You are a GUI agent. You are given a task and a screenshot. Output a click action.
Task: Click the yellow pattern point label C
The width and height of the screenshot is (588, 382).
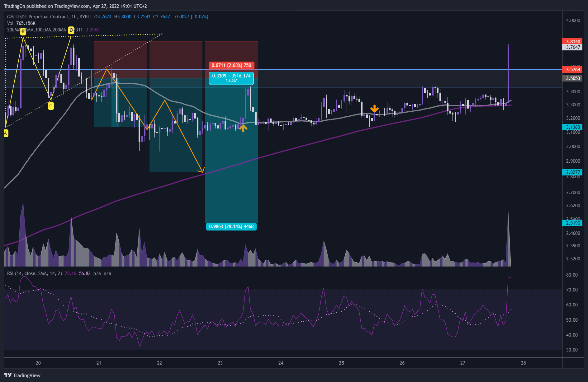(50, 106)
